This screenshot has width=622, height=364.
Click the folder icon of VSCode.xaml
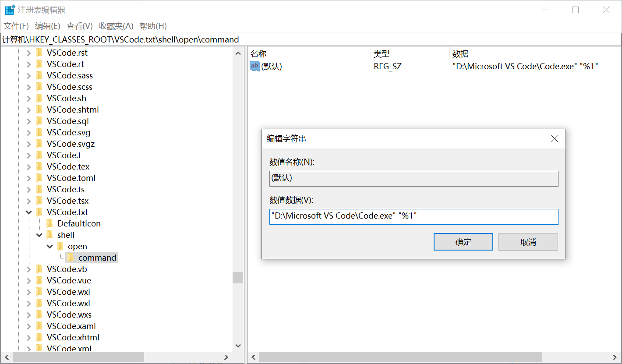(39, 326)
